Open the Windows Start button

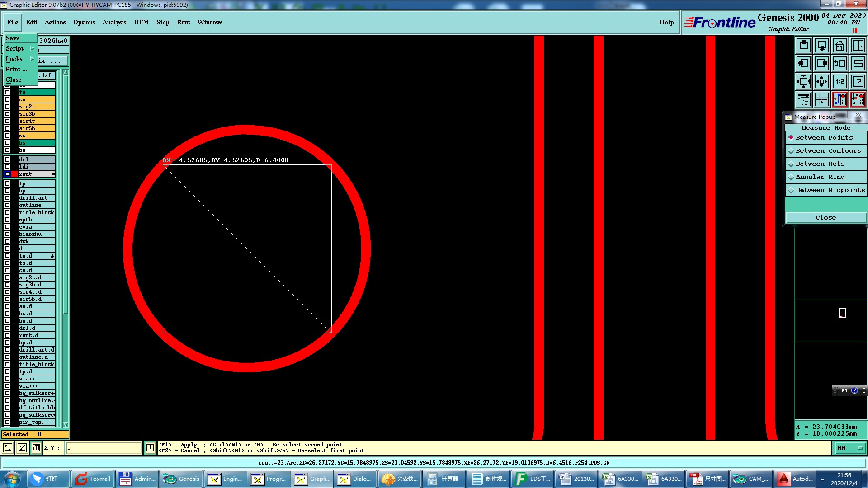pyautogui.click(x=12, y=479)
